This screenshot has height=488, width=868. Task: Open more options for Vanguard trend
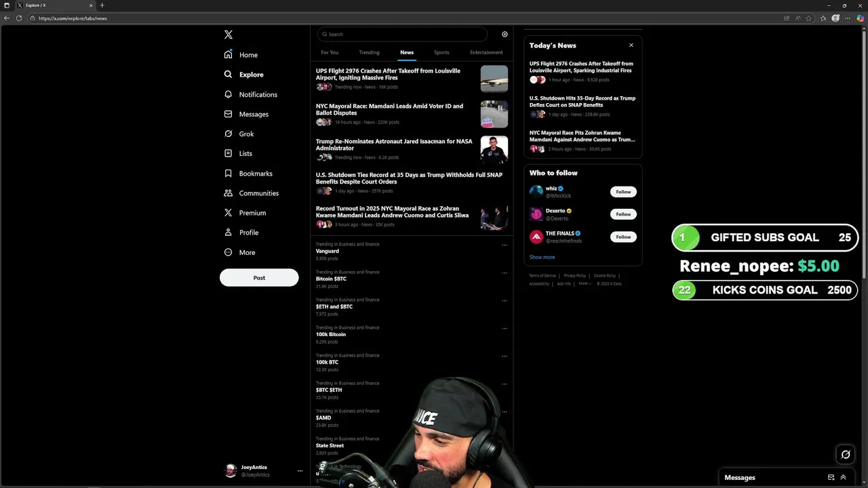tap(505, 245)
